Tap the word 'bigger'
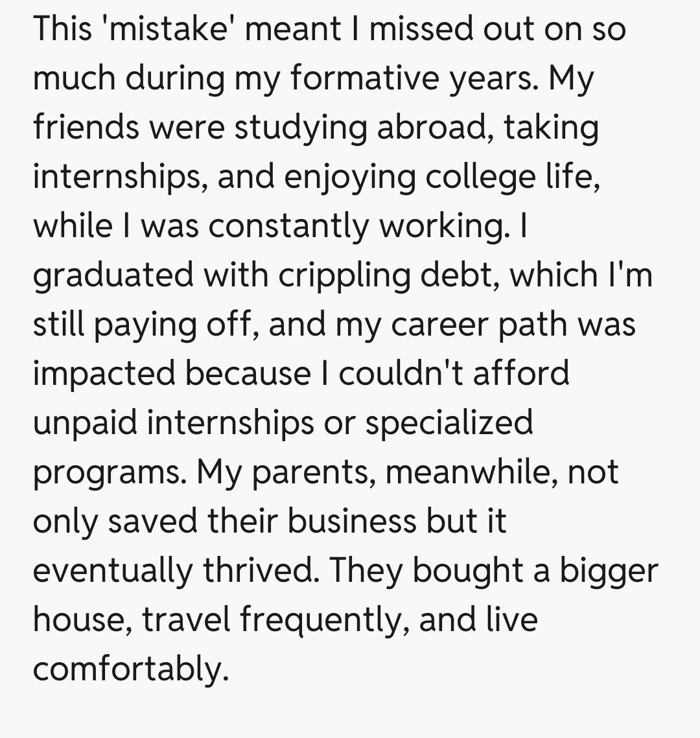This screenshot has width=700, height=738. (x=609, y=571)
